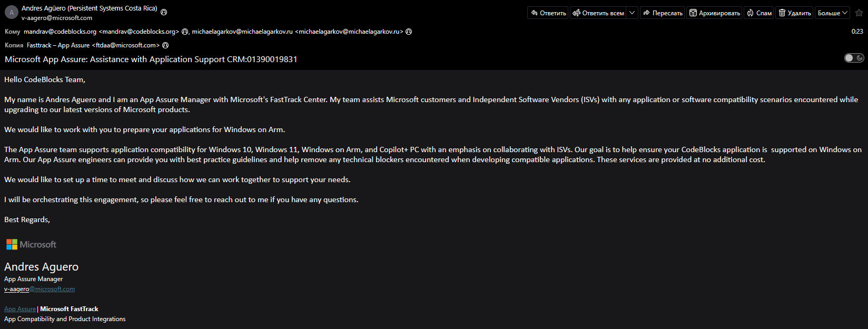This screenshot has width=868, height=329.
Task: Click the Microsoft logo in the signature
Action: click(31, 244)
